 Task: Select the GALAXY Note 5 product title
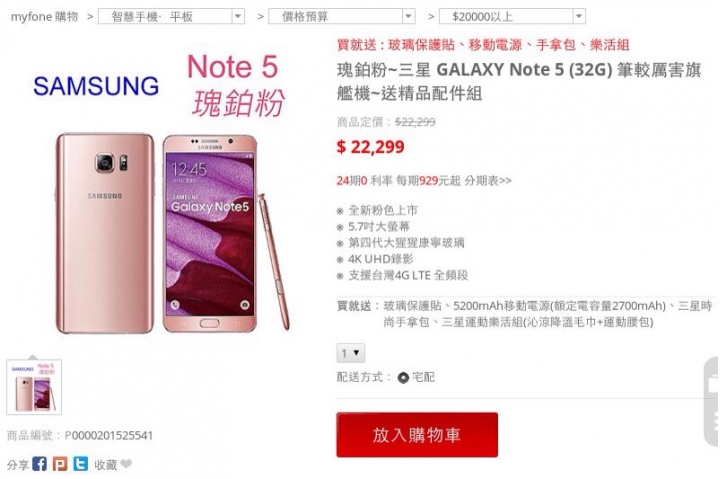519,82
